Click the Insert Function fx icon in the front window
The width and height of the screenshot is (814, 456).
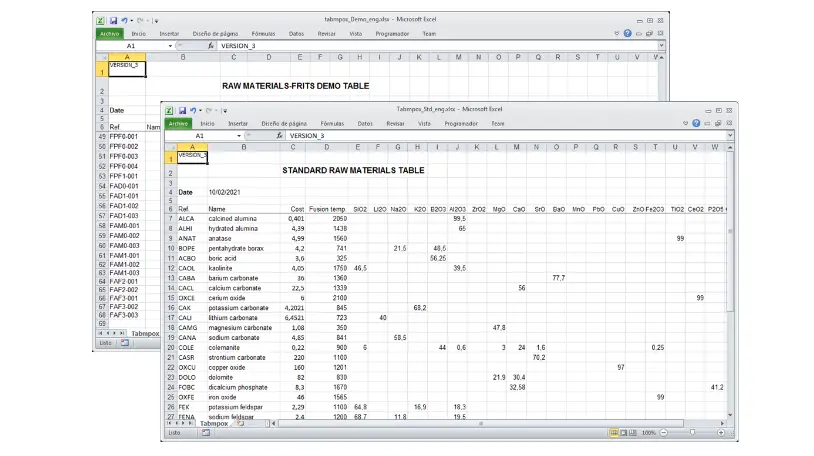[x=279, y=135]
